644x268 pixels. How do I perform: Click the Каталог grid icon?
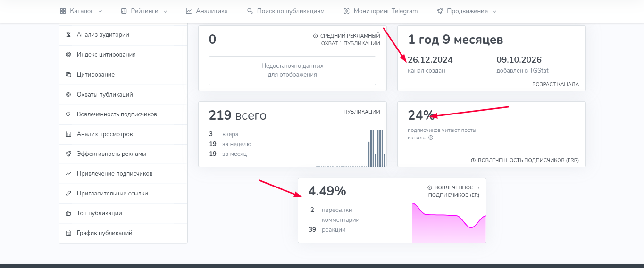(x=63, y=11)
